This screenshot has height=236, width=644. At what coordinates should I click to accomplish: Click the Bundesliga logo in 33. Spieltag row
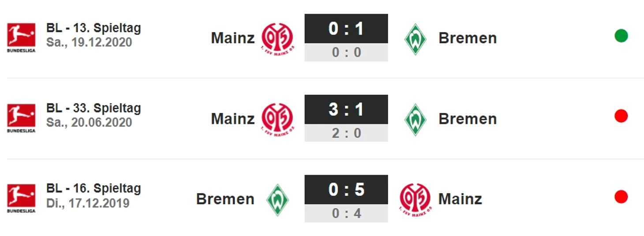[x=21, y=117]
